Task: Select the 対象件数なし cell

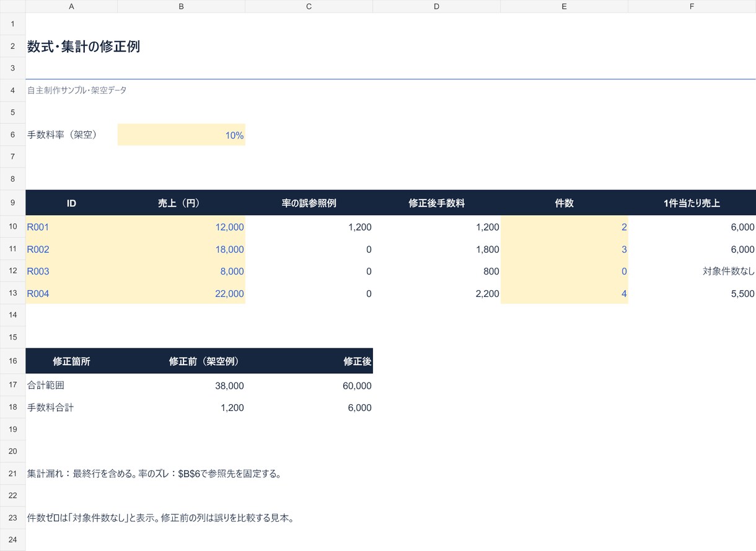Action: 692,271
